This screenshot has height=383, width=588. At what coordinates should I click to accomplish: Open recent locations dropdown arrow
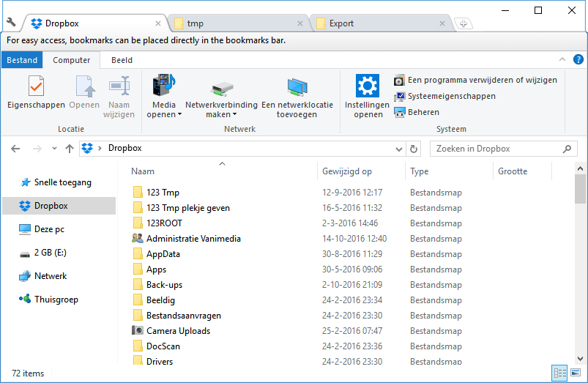point(54,149)
